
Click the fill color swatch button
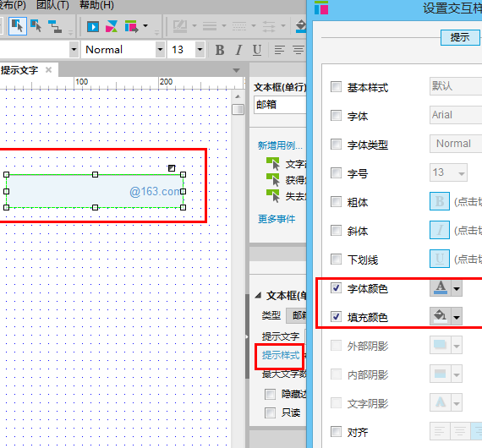point(441,316)
